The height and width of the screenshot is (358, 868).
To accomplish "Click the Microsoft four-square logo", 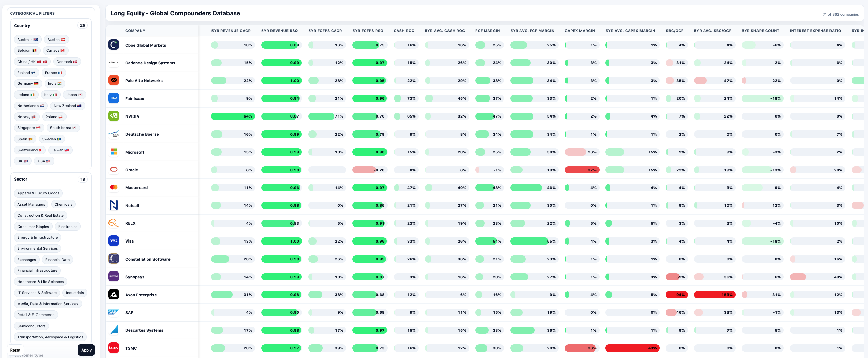I will coord(114,152).
